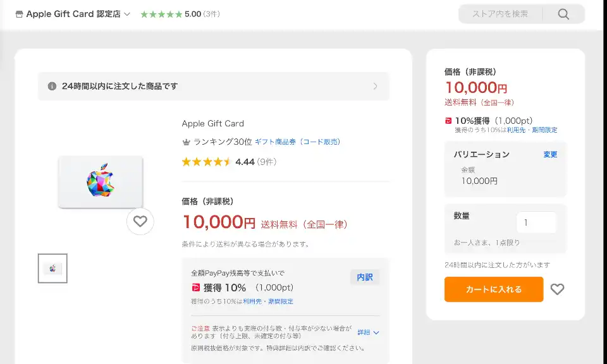Click the ストア内を検索 search field
This screenshot has height=364, width=607.
(500, 14)
